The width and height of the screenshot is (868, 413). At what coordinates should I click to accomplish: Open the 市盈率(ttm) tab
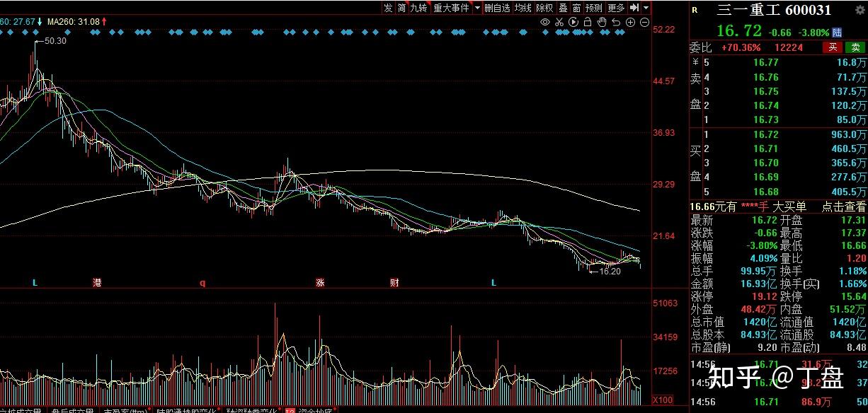coord(125,409)
